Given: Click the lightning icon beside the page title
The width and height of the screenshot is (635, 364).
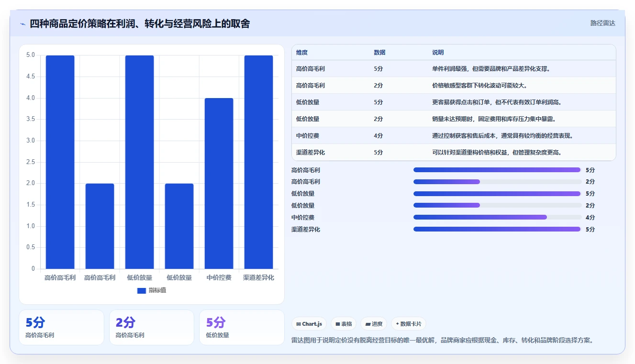Looking at the screenshot, I should [x=22, y=24].
